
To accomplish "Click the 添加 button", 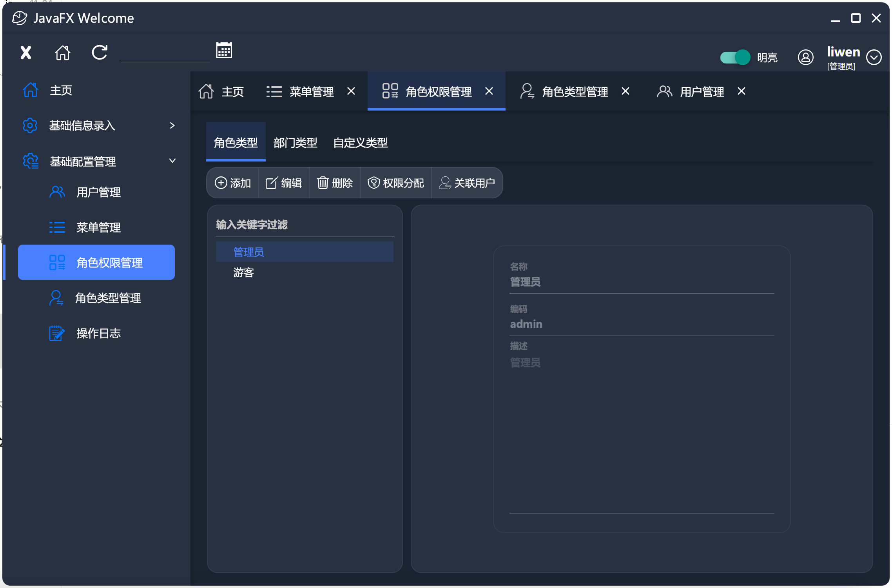I will (x=233, y=183).
